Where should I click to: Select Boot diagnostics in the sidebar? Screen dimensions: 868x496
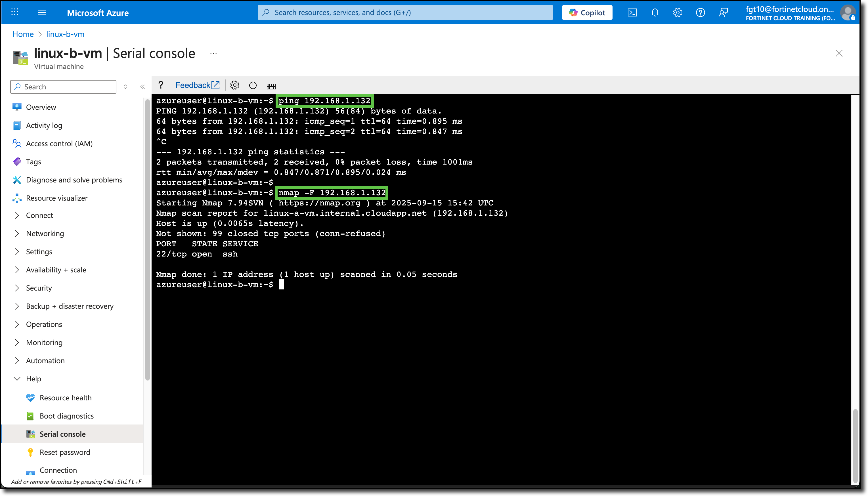(66, 416)
